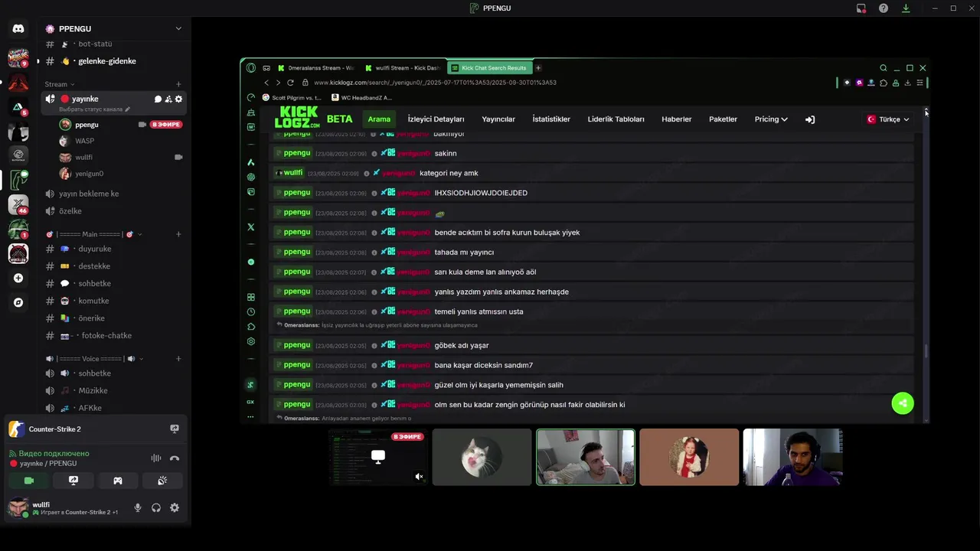Switch to 0meraslanss Stream browser tab
This screenshot has width=980, height=551.
[316, 68]
